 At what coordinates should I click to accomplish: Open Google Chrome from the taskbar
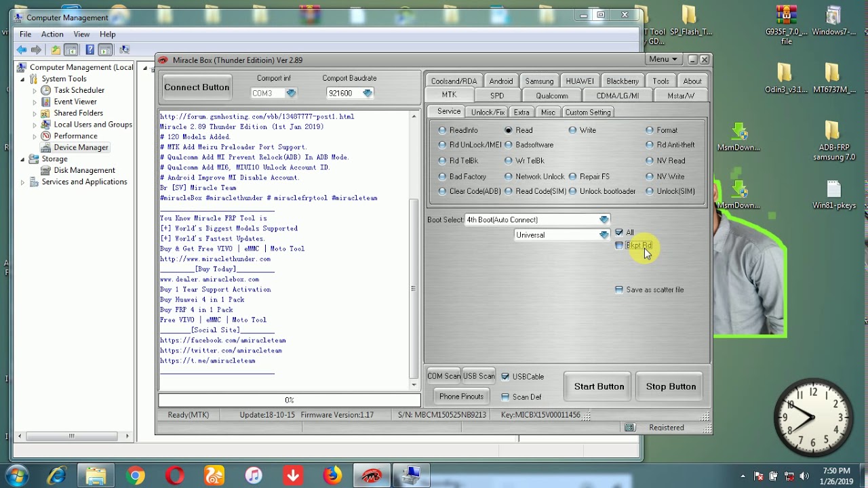coord(136,476)
